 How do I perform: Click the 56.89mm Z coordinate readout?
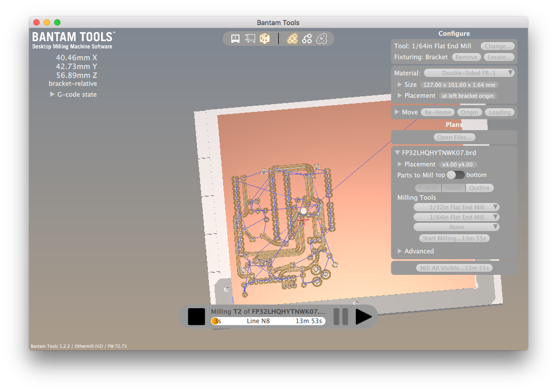click(77, 75)
